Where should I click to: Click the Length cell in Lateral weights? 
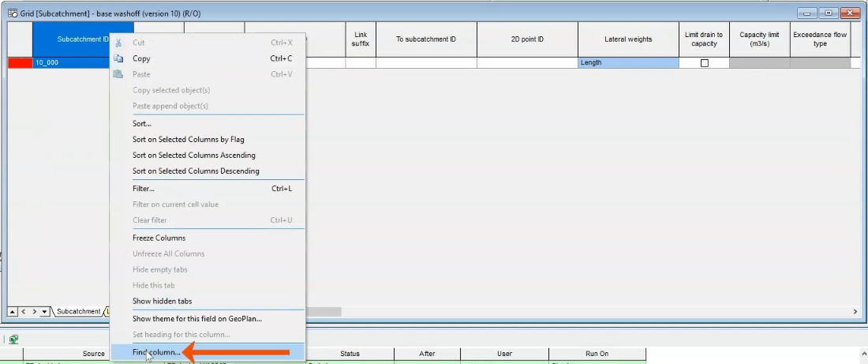tap(628, 62)
